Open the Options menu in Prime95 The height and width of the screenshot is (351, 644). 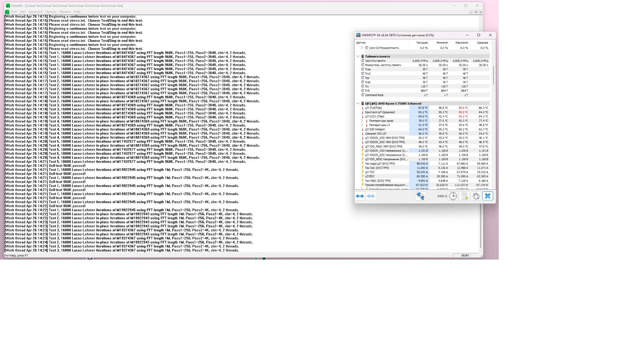(51, 12)
